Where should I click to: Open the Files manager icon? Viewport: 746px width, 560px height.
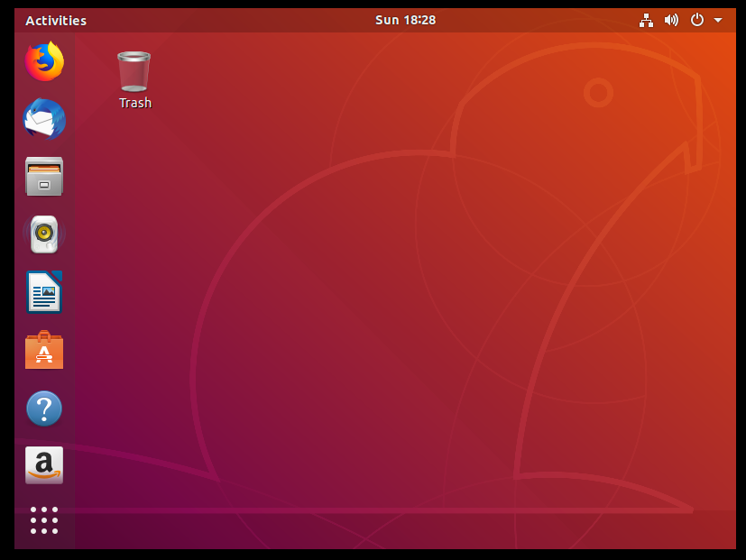[x=44, y=177]
